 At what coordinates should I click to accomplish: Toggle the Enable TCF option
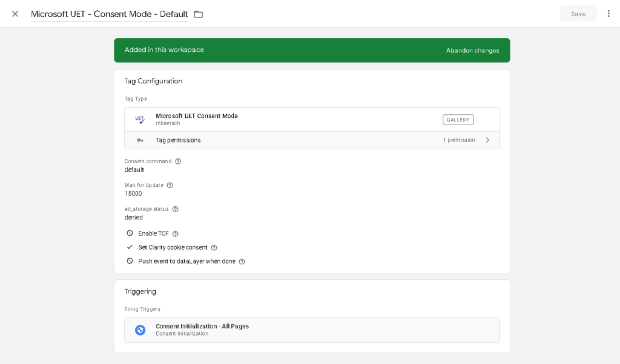130,233
